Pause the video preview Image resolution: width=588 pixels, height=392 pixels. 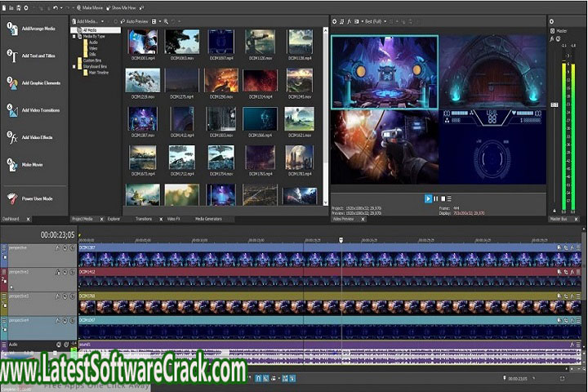[x=436, y=198]
